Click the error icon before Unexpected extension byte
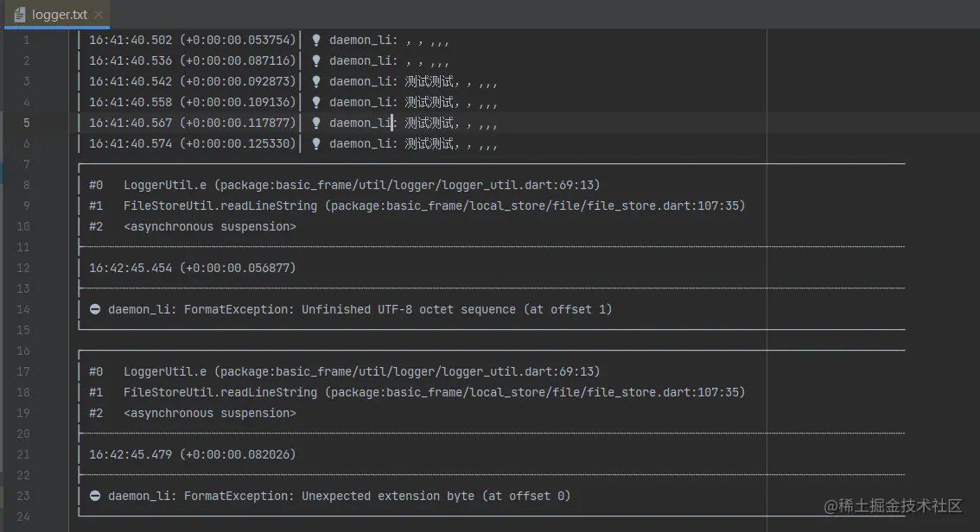Viewport: 980px width, 532px height. pyautogui.click(x=95, y=496)
